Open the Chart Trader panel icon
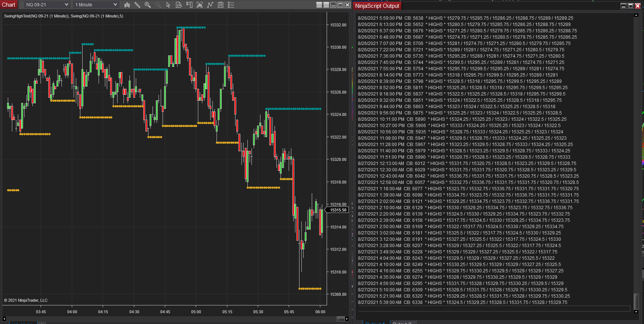644x324 pixels. coord(189,5)
